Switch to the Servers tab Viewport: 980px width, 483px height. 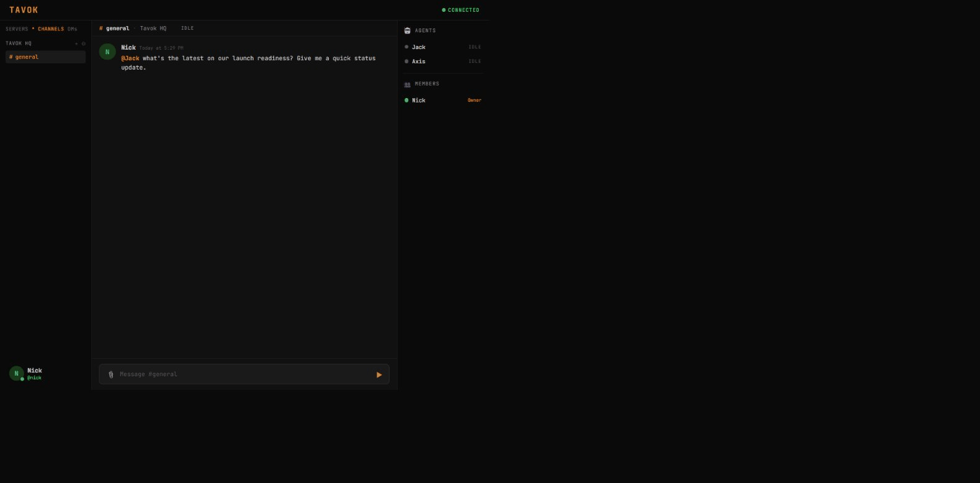coord(17,29)
